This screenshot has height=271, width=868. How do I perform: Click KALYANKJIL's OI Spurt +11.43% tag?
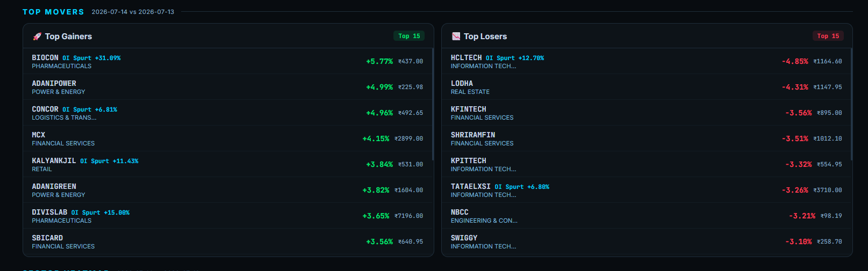tap(109, 161)
